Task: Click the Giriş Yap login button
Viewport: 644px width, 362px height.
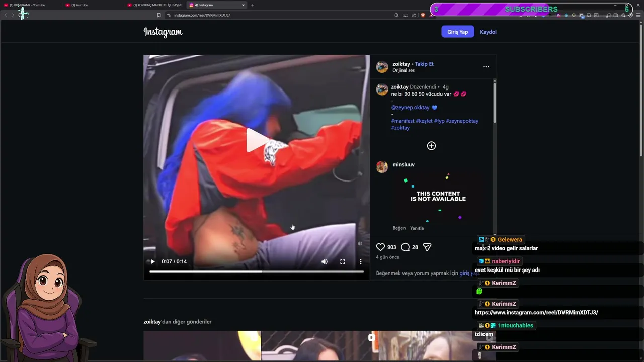Action: [457, 32]
